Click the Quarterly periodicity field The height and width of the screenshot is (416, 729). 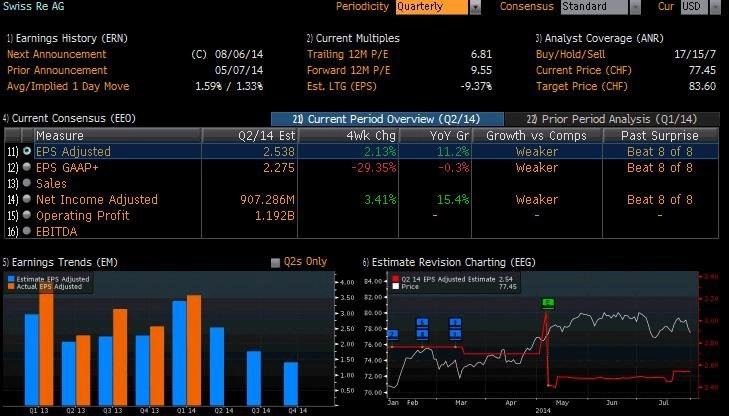click(x=431, y=7)
